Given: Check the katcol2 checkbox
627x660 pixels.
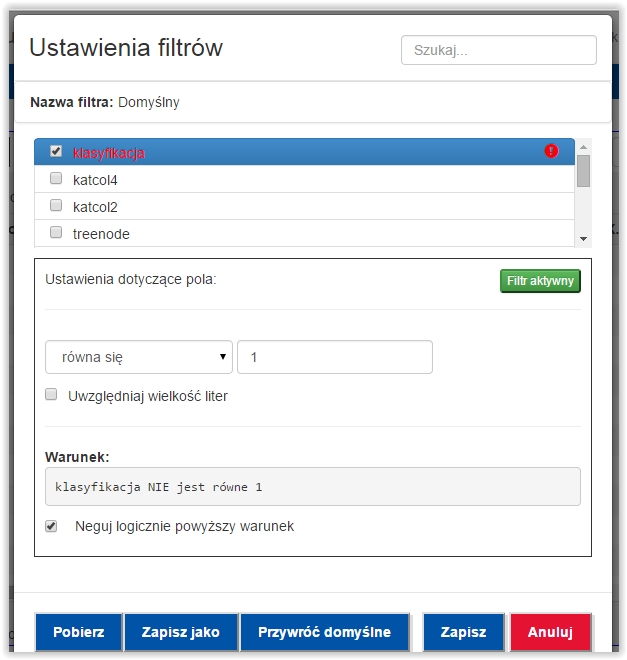Looking at the screenshot, I should [56, 205].
